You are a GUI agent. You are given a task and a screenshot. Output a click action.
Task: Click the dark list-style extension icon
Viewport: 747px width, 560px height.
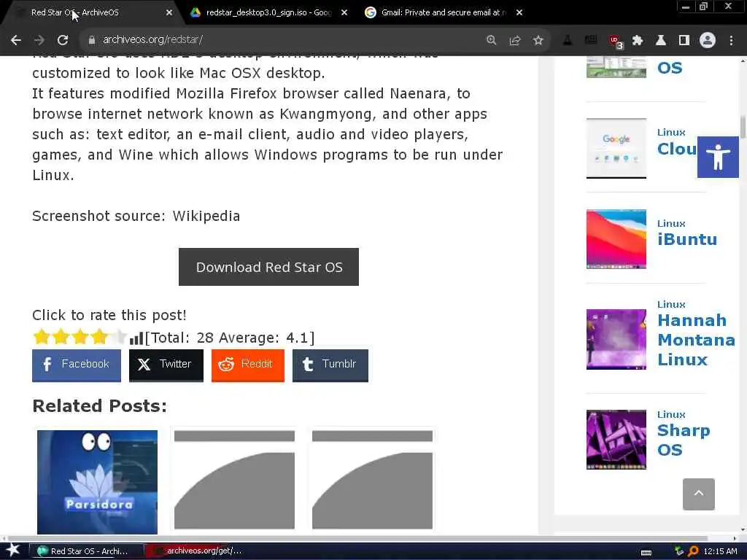(591, 40)
